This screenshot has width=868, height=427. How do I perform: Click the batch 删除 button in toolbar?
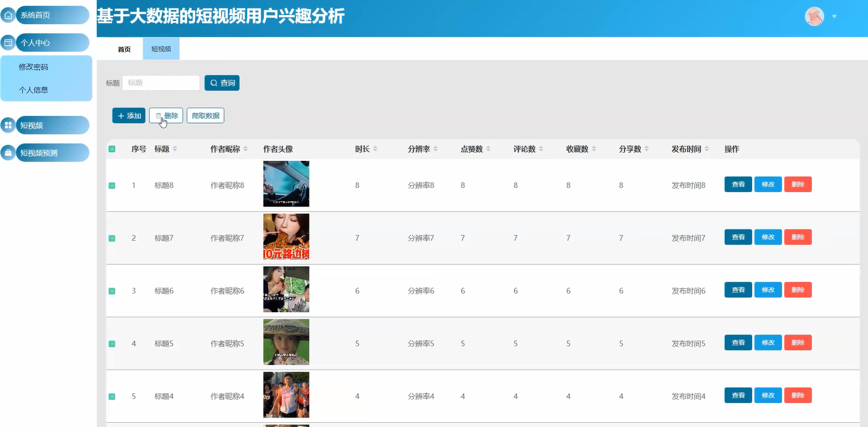[166, 116]
